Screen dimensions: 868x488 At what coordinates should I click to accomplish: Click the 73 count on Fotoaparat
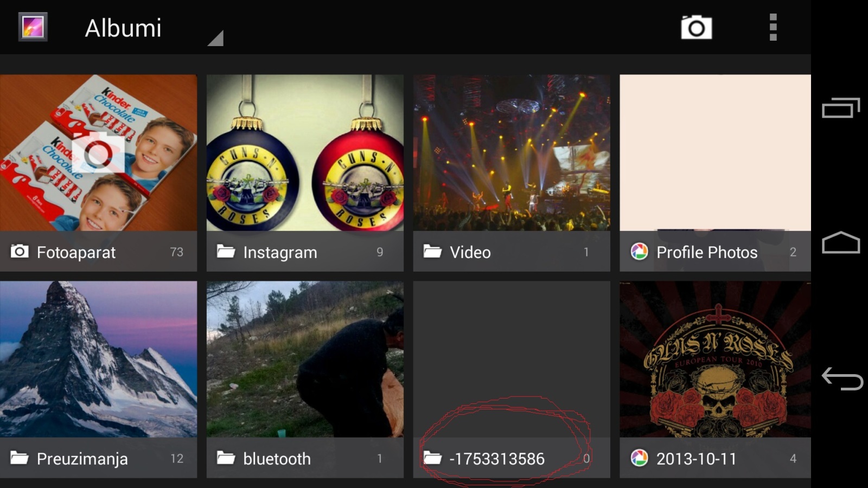(176, 252)
